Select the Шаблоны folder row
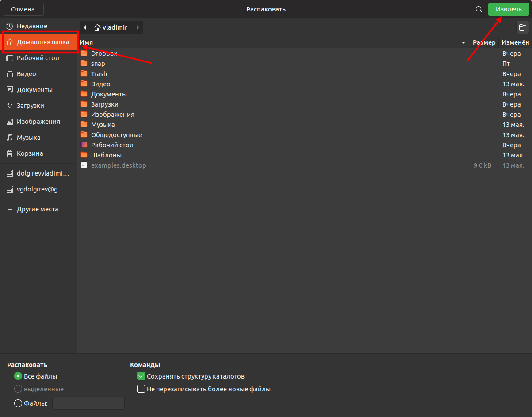This screenshot has width=532, height=417. coord(305,155)
